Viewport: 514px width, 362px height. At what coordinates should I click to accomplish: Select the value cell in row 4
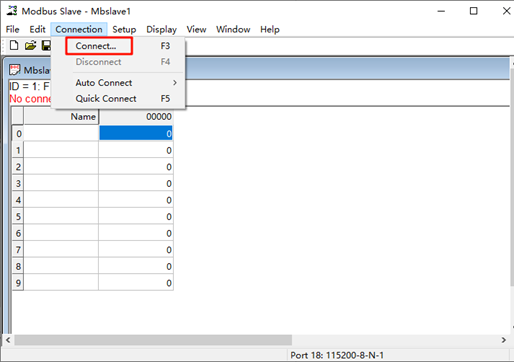point(136,200)
